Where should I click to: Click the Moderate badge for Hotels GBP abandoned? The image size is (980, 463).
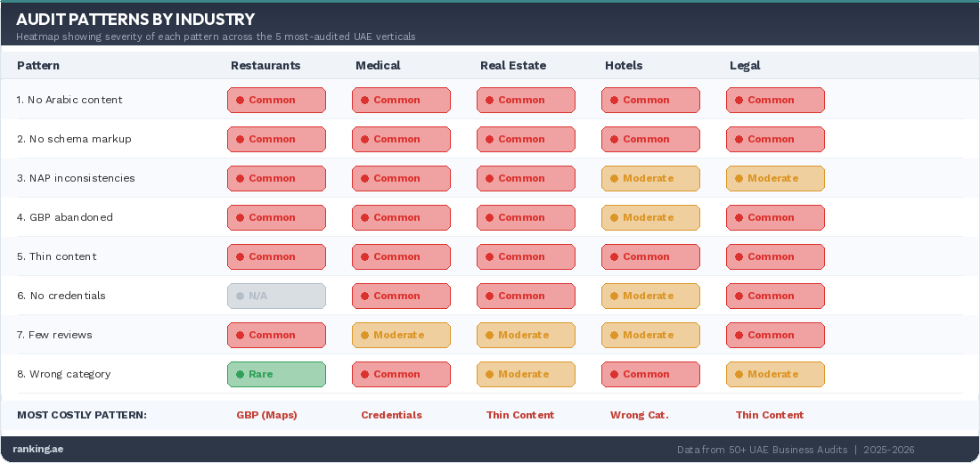[650, 217]
